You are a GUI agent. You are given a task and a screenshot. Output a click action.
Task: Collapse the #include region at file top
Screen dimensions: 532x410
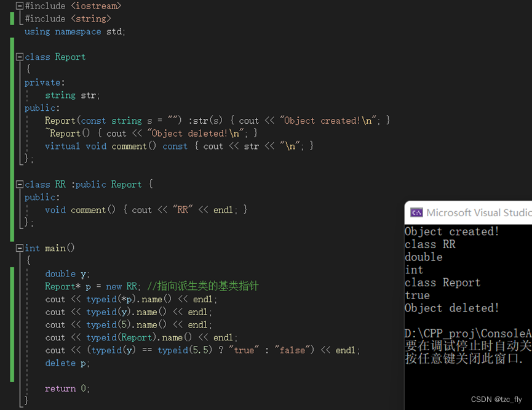coord(19,6)
